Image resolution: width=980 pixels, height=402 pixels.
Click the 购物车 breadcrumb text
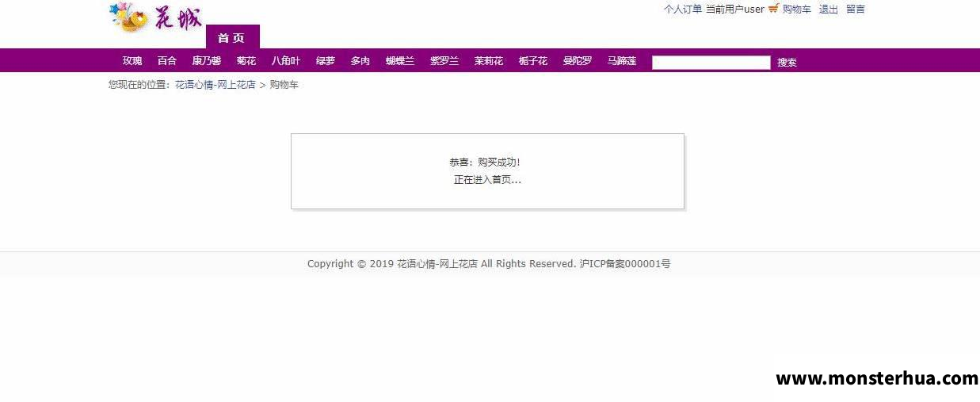[284, 85]
